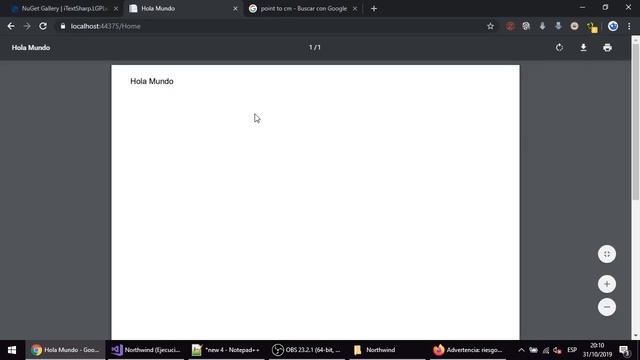Switch to Northwind Visual Studio taskbar item

click(146, 350)
